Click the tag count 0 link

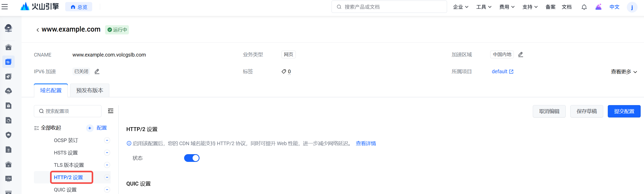tap(289, 72)
